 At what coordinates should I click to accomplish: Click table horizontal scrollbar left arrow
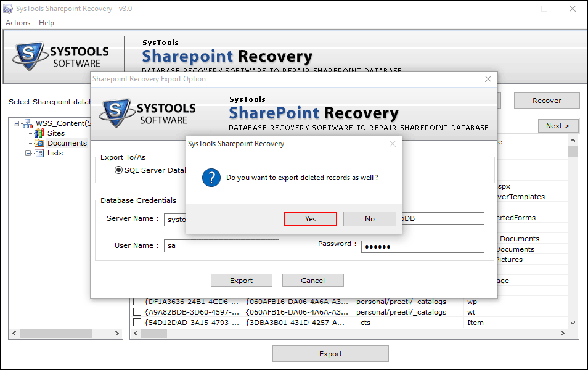point(136,333)
